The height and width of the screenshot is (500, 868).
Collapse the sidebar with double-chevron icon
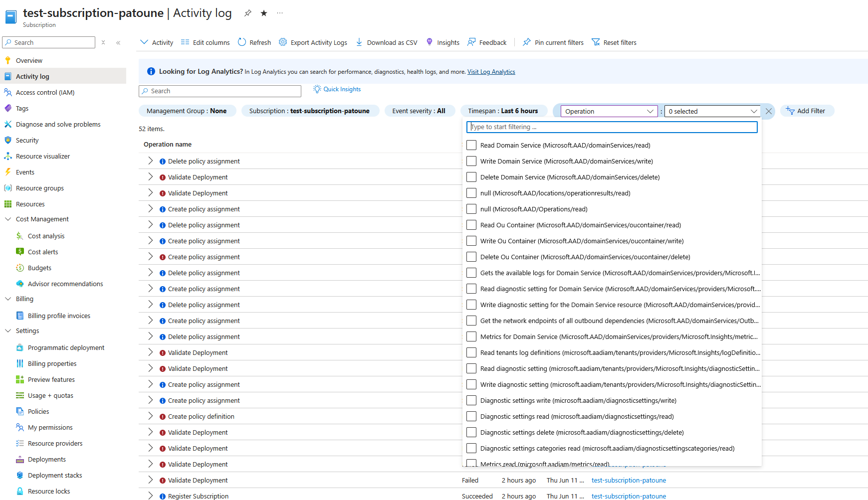pos(118,43)
